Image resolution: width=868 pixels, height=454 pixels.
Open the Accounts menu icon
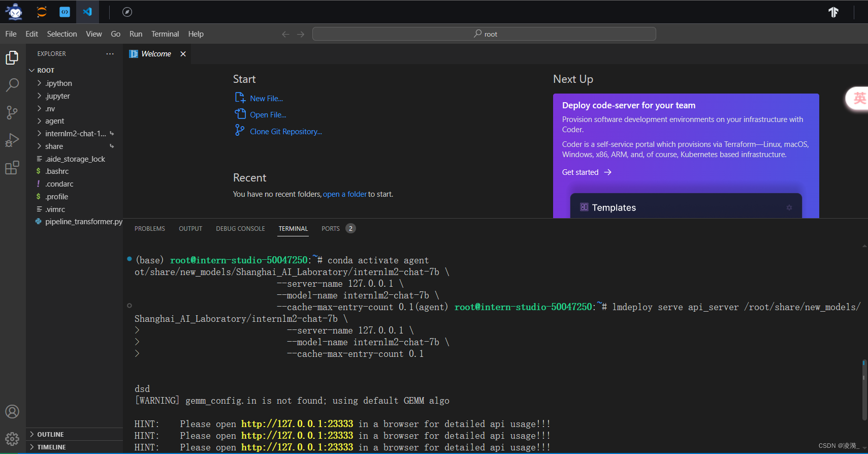pos(12,411)
